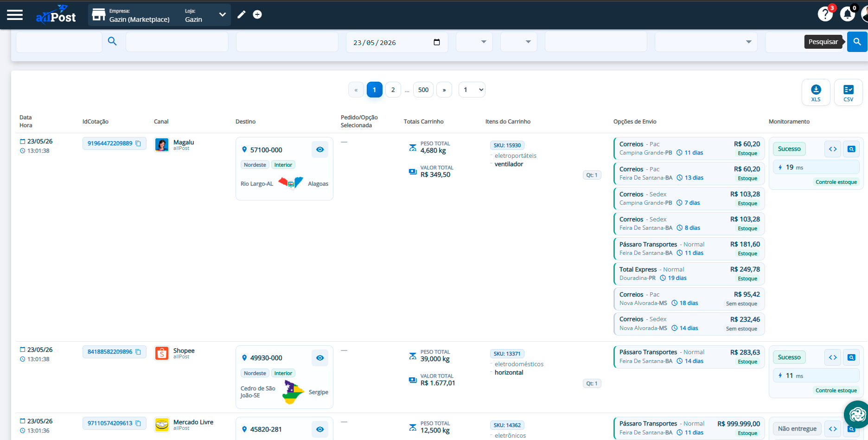
Task: Select Correios Sedex Campina Grande-PB 7 dias option
Action: [689, 199]
